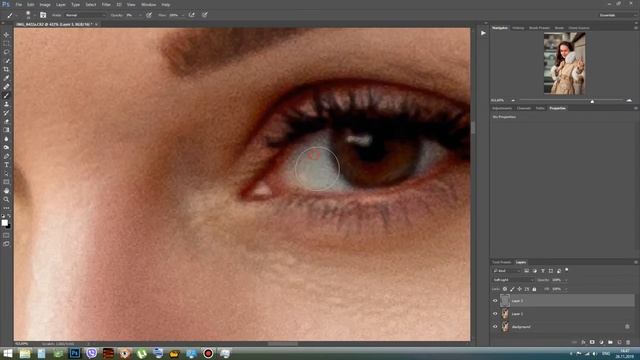The width and height of the screenshot is (640, 360).
Task: Select the Lasso tool
Action: point(6,52)
